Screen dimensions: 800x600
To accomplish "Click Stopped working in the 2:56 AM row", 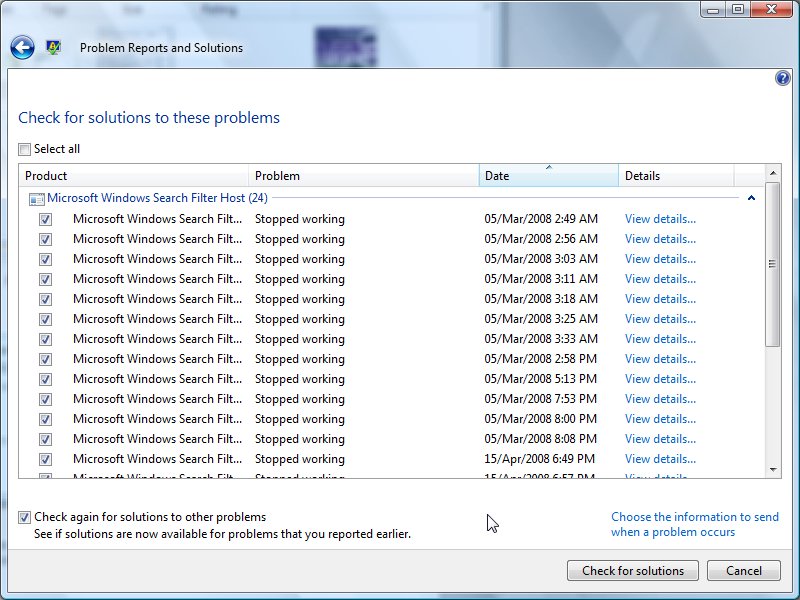I will click(299, 239).
